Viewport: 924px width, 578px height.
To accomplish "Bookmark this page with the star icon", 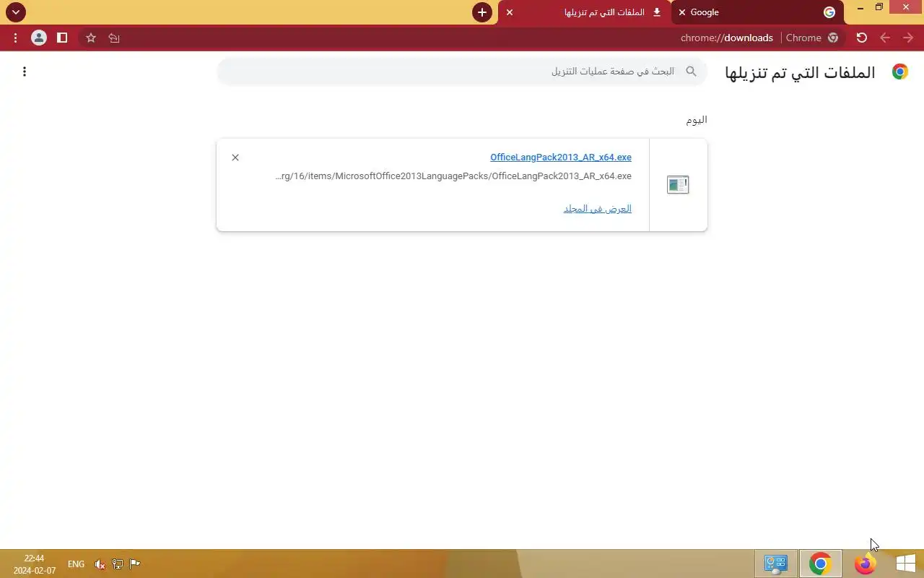I will click(x=91, y=38).
